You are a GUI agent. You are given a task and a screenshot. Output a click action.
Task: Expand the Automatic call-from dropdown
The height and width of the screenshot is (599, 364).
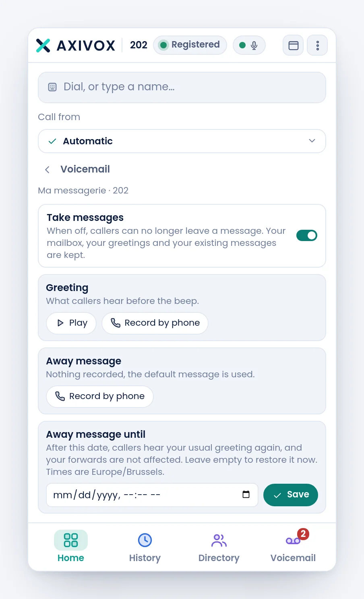click(182, 141)
